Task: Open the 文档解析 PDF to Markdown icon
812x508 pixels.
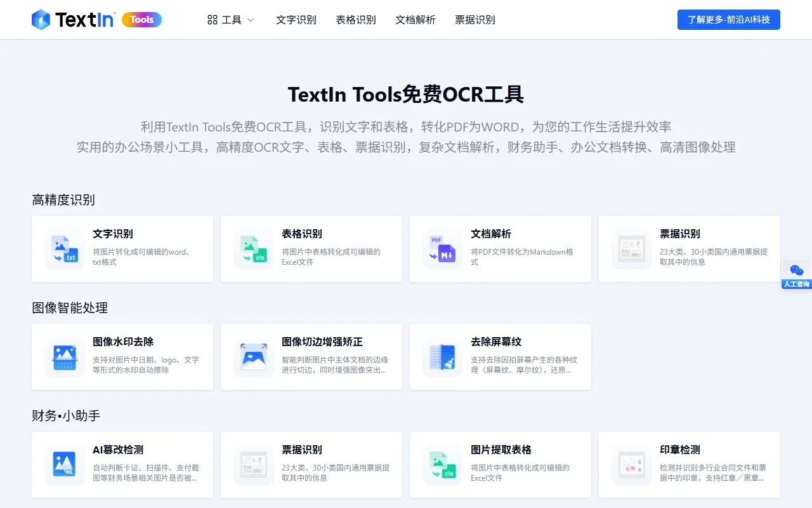Action: [x=442, y=248]
